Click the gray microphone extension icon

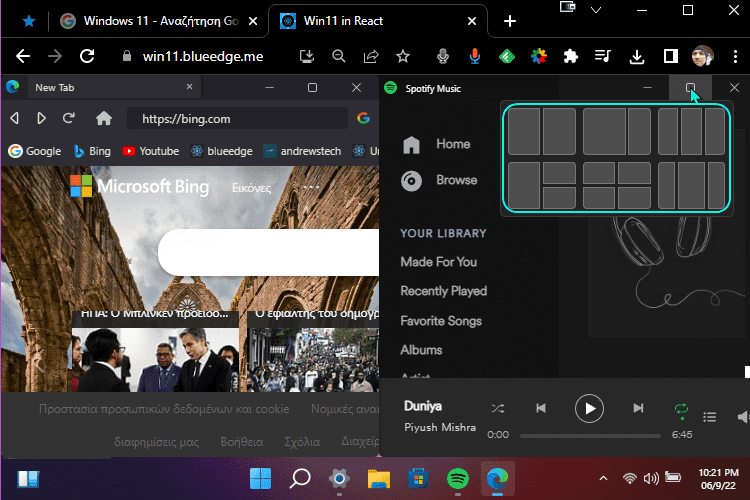coord(443,56)
